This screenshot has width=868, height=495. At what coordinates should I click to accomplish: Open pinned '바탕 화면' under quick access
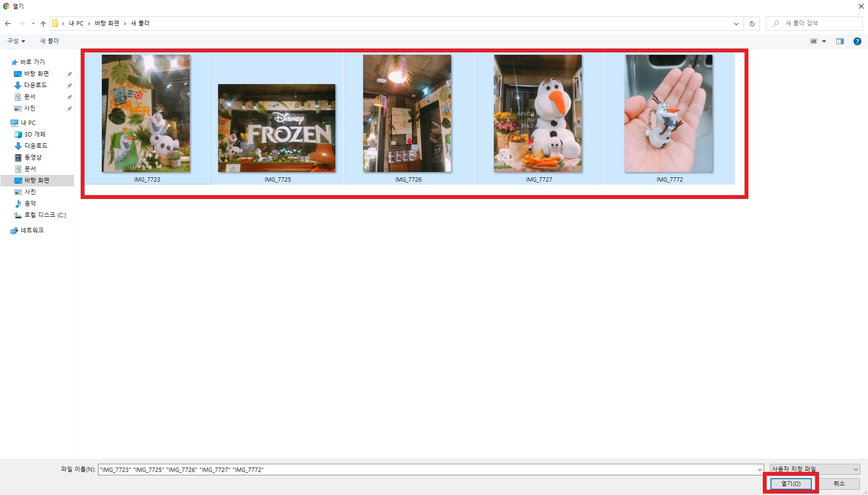tap(37, 74)
